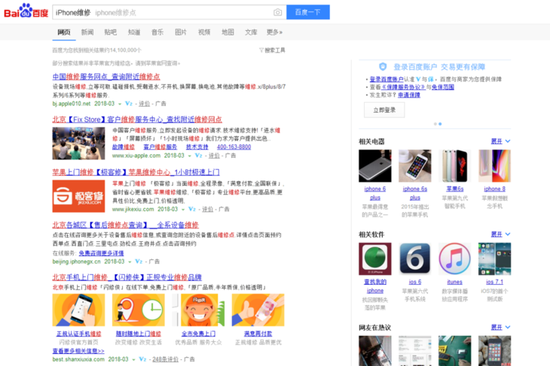The height and width of the screenshot is (366, 550).
Task: Click the V2 badge on the www.jikexiu.com result
Action: click(192, 209)
